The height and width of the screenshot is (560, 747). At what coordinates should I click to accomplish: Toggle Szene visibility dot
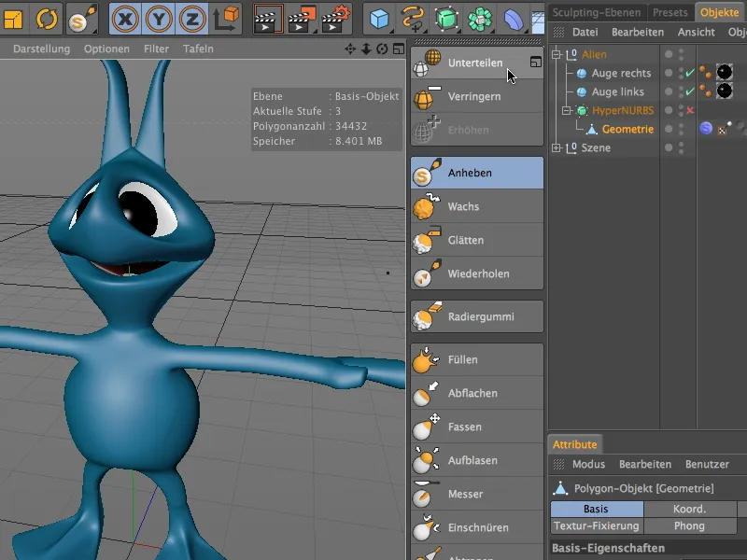pyautogui.click(x=669, y=148)
